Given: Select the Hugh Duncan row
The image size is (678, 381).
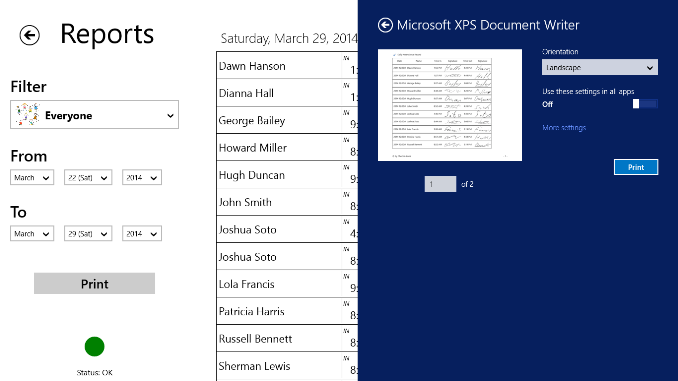Looking at the screenshot, I should pyautogui.click(x=287, y=175).
